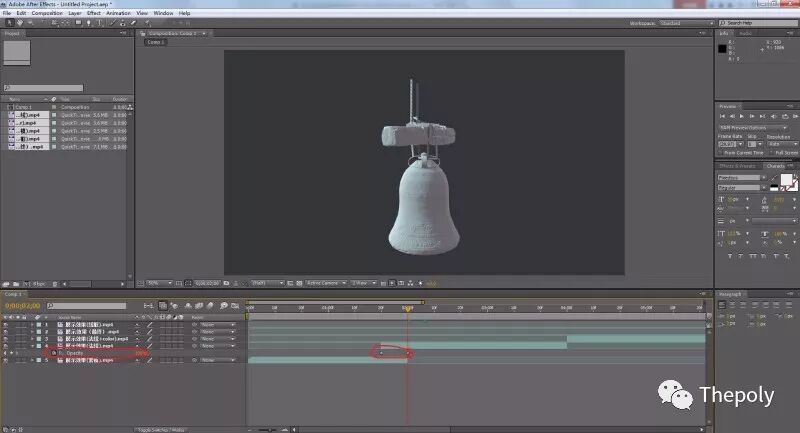Select the Rectangle mask tool
The image size is (800, 433).
tap(78, 23)
